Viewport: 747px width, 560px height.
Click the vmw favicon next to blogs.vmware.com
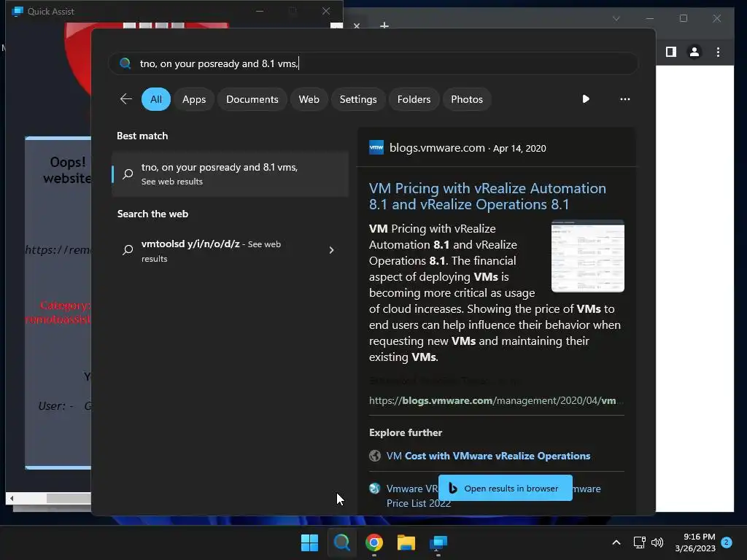[x=376, y=147]
